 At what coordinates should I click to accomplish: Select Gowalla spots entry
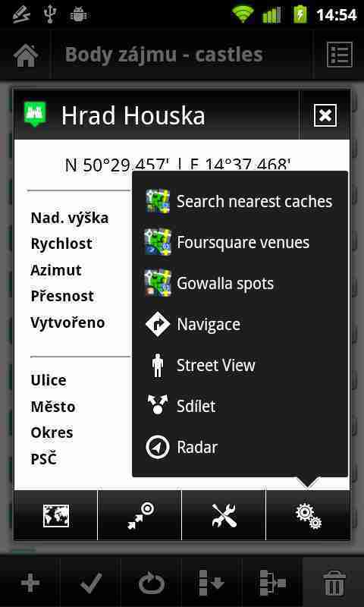coord(240,283)
